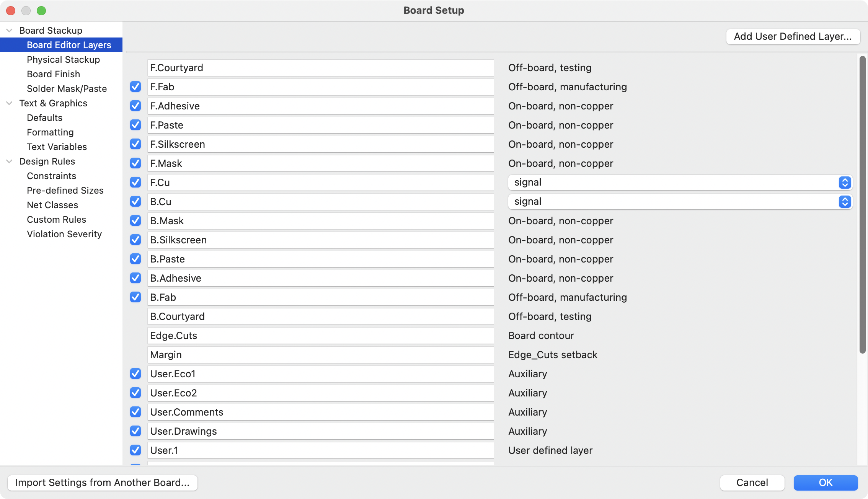Viewport: 868px width, 499px height.
Task: Select Solder Mask/Paste in the sidebar
Action: point(67,88)
